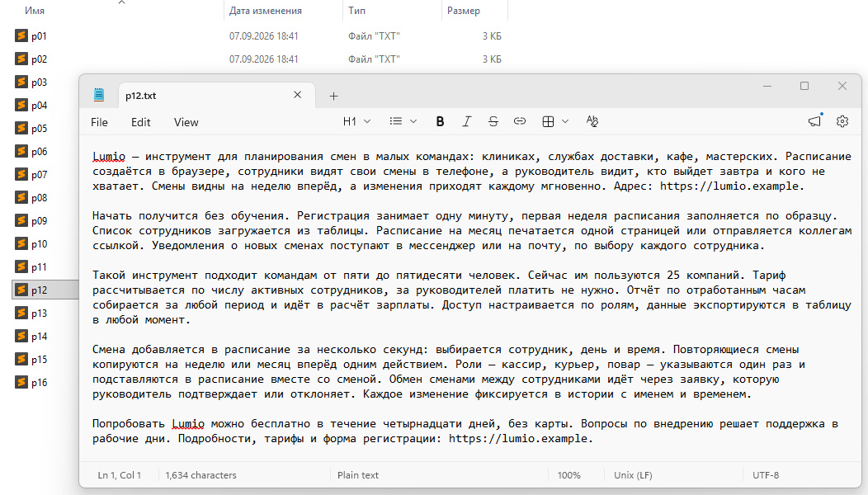The width and height of the screenshot is (868, 495).
Task: Apply italic formatting in Notepad
Action: (467, 122)
